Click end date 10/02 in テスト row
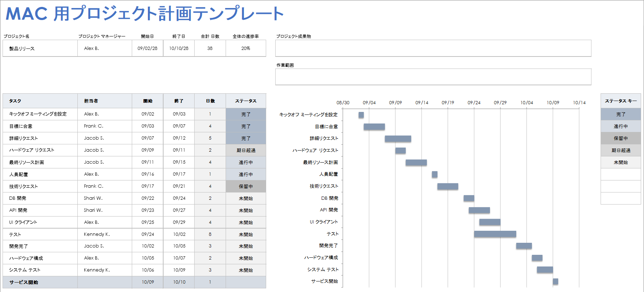Viewport: 644px width, 292px height. click(x=179, y=234)
